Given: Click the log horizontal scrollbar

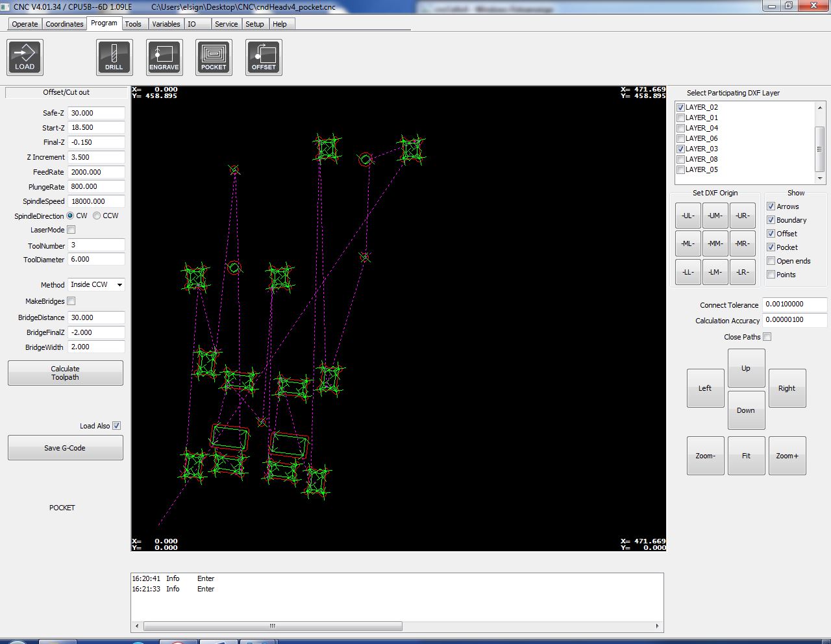Looking at the screenshot, I should 272,626.
